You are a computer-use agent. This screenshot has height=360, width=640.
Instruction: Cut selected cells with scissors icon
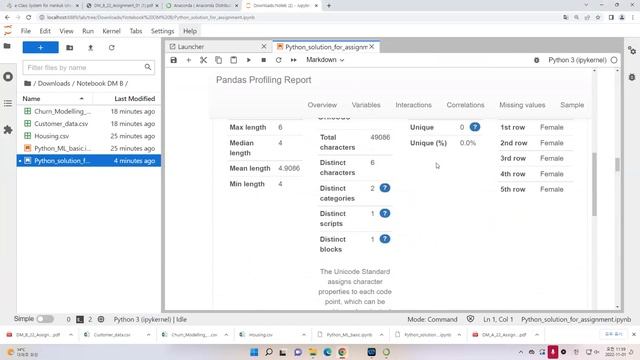coord(203,60)
